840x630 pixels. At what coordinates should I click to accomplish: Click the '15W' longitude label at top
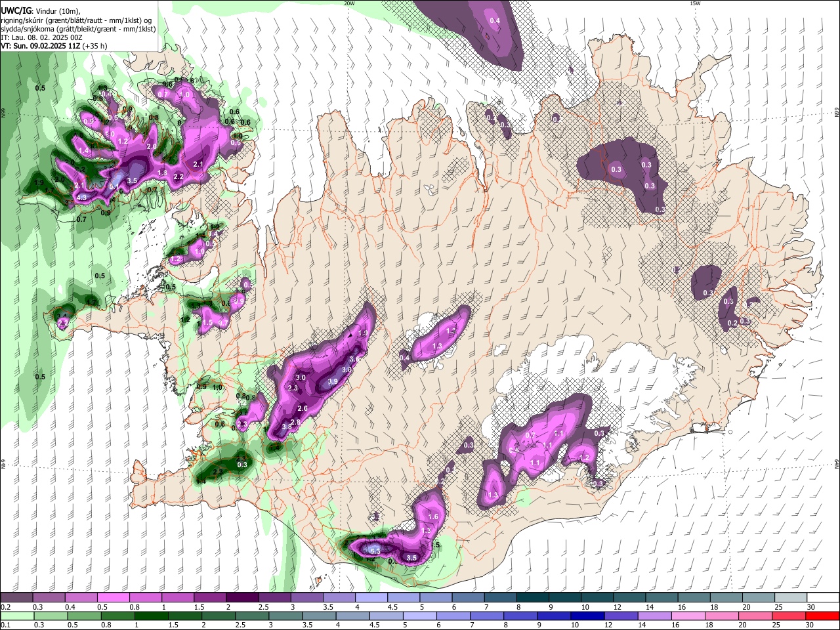pyautogui.click(x=695, y=3)
